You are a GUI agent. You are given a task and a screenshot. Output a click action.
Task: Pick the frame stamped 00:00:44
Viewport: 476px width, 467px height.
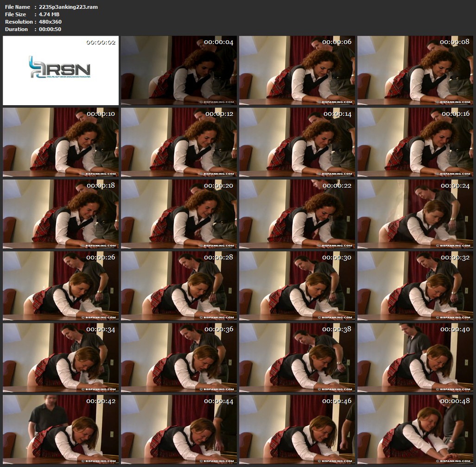[179, 429]
